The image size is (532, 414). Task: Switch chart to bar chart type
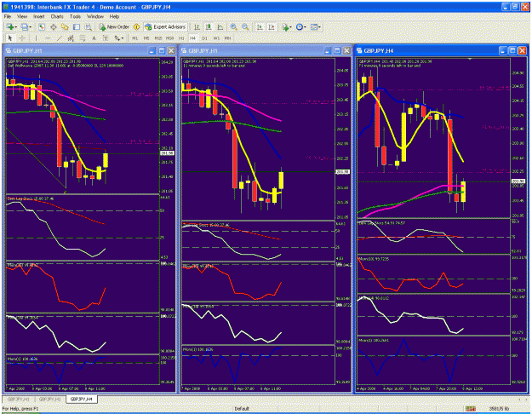click(197, 26)
